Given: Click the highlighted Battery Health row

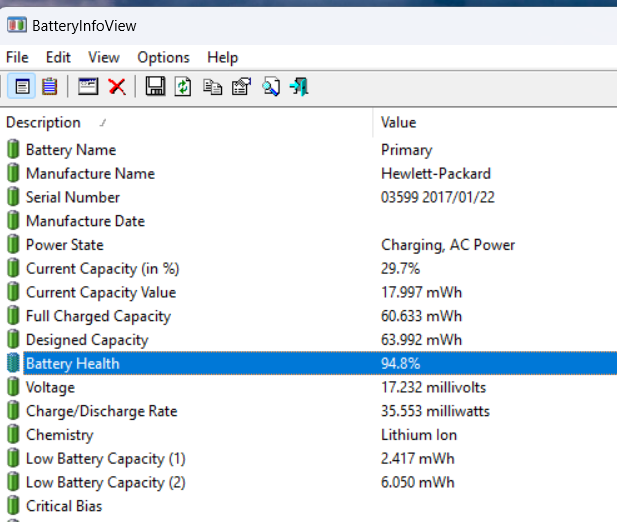Looking at the screenshot, I should (308, 363).
